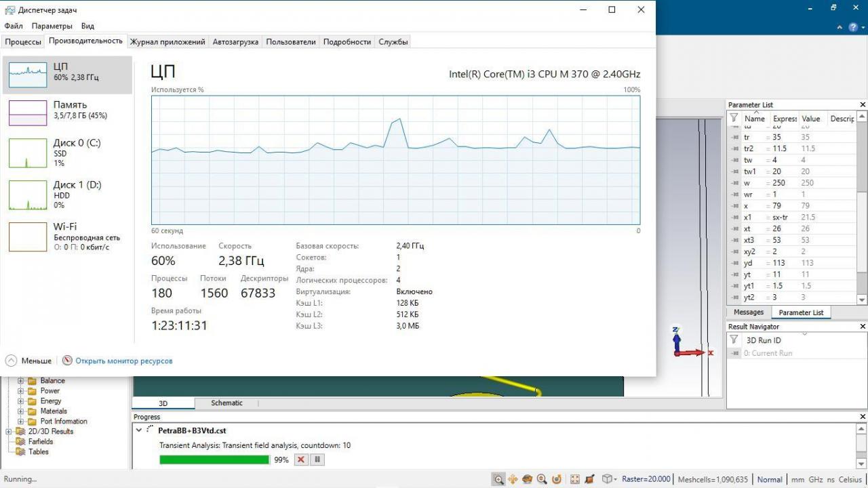
Task: Switch to the 3D view tab
Action: 163,403
